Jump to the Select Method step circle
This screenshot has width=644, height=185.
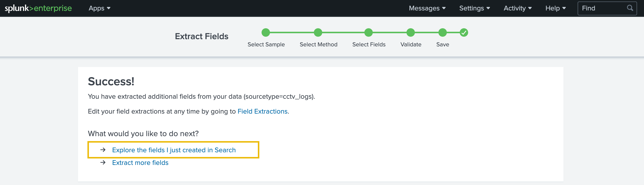click(318, 32)
